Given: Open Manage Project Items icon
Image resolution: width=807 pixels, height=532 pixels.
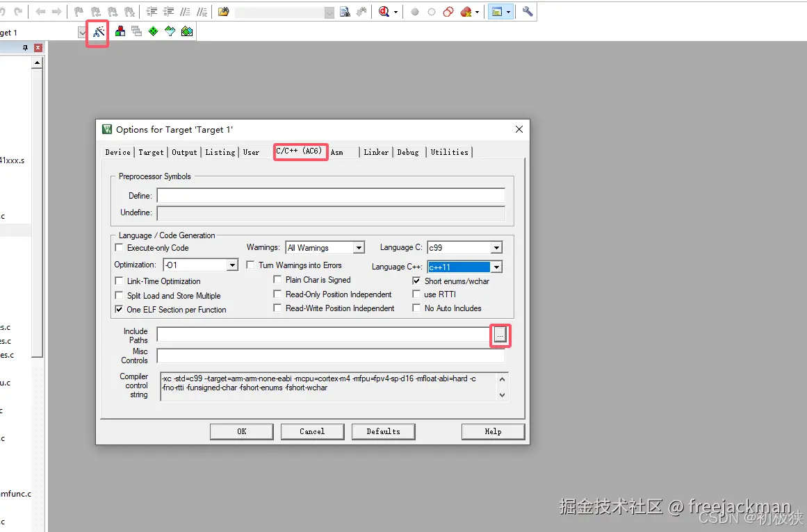Looking at the screenshot, I should [x=120, y=31].
